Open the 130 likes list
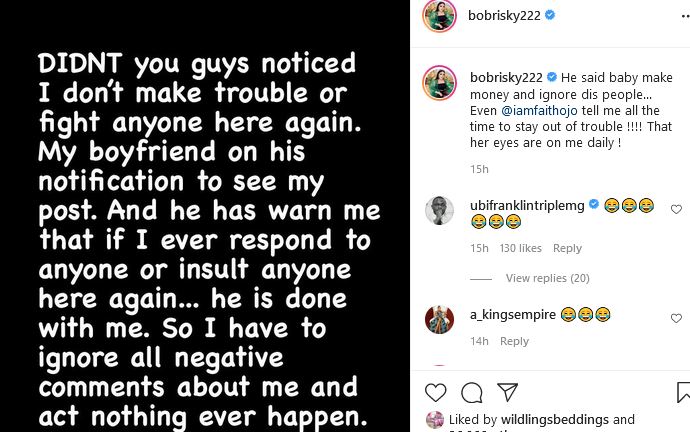The width and height of the screenshot is (690, 432). point(520,248)
